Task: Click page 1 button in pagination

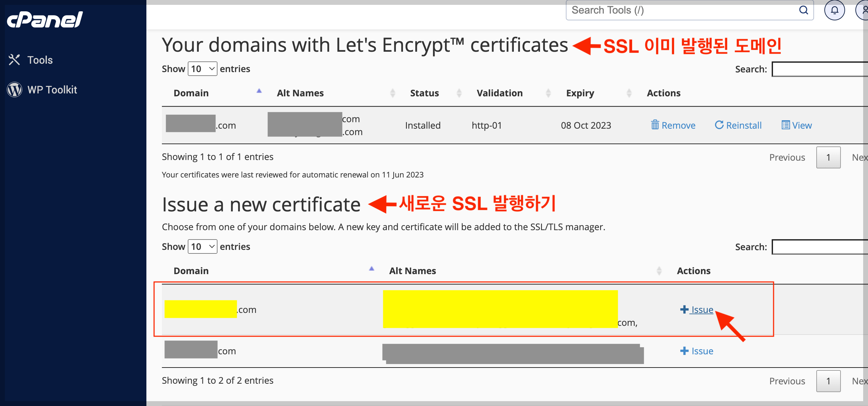Action: [x=829, y=157]
